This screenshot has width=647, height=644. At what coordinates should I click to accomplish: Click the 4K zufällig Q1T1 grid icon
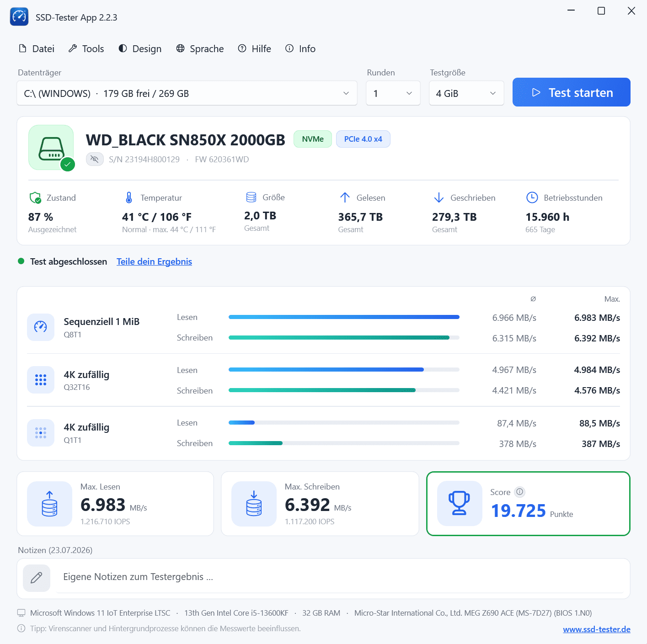pos(41,433)
